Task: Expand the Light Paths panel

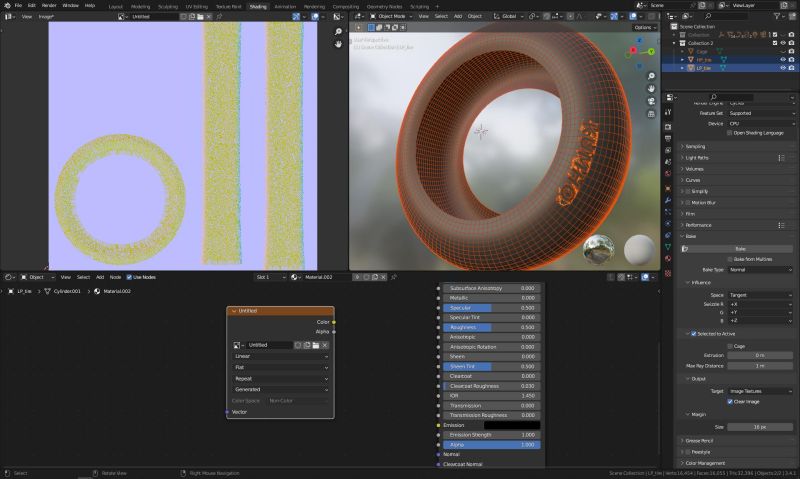Action: coord(697,158)
